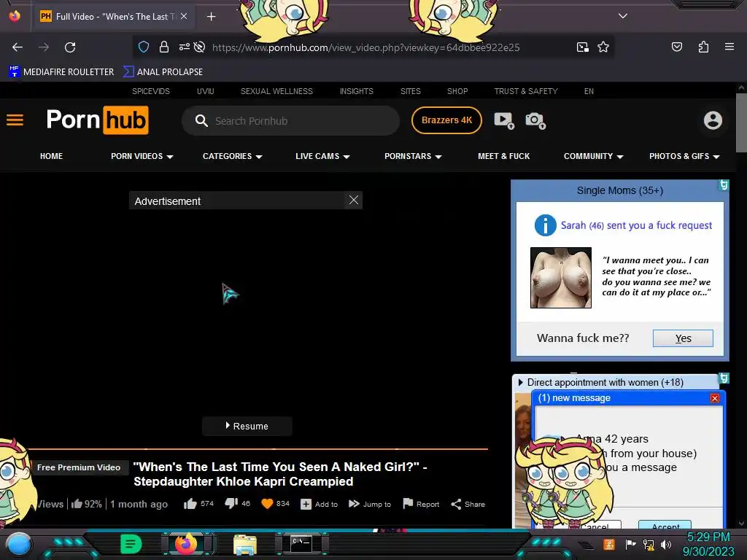Click the Jump to button
The image size is (747, 560).
click(x=370, y=504)
